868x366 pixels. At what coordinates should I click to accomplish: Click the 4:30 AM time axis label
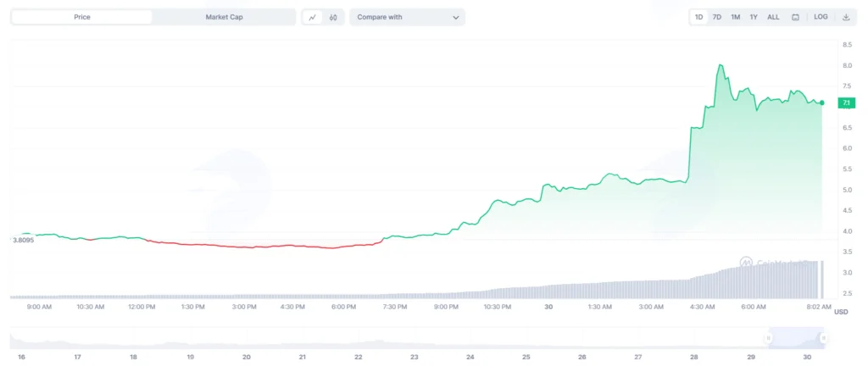tap(703, 307)
